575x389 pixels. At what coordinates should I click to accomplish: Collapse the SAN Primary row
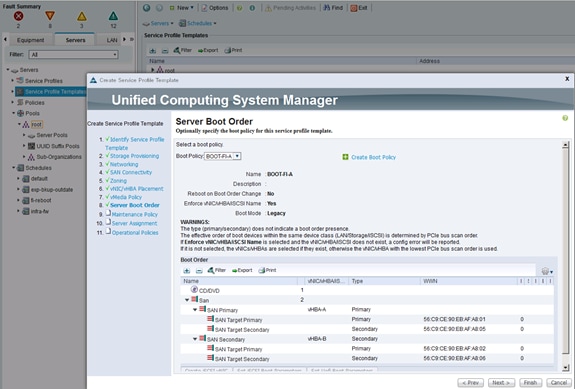coord(195,310)
